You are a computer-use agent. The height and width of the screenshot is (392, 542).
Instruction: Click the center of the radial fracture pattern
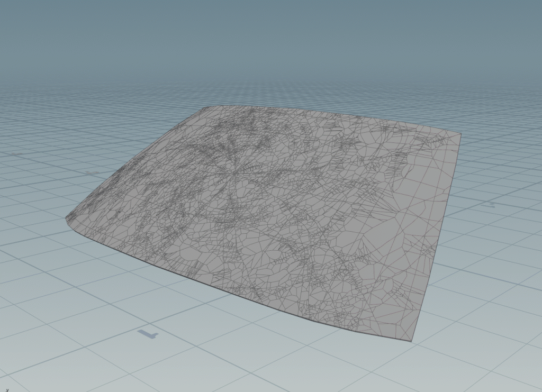tap(233, 171)
